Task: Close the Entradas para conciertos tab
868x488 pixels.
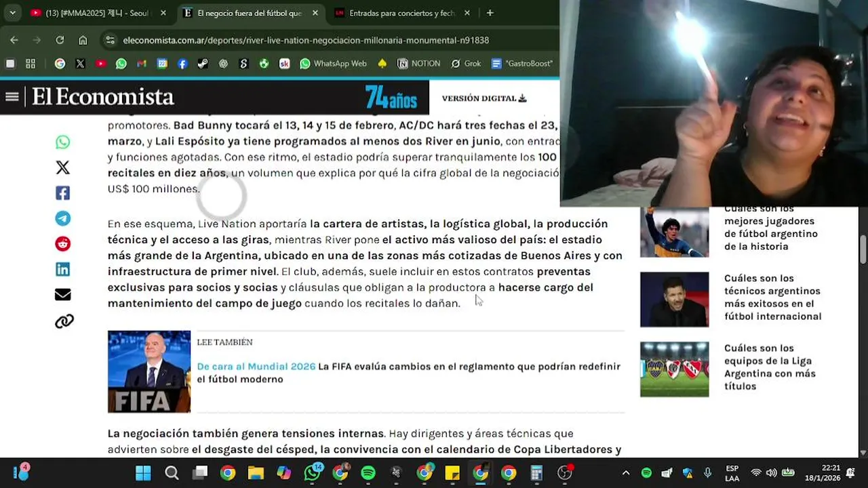Action: pos(467,13)
